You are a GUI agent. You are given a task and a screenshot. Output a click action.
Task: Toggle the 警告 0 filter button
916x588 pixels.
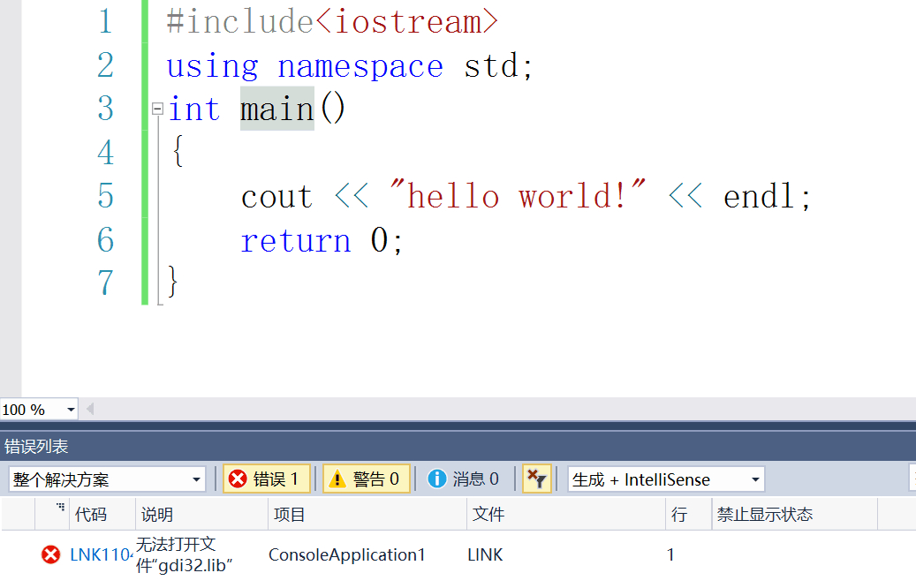coord(367,479)
